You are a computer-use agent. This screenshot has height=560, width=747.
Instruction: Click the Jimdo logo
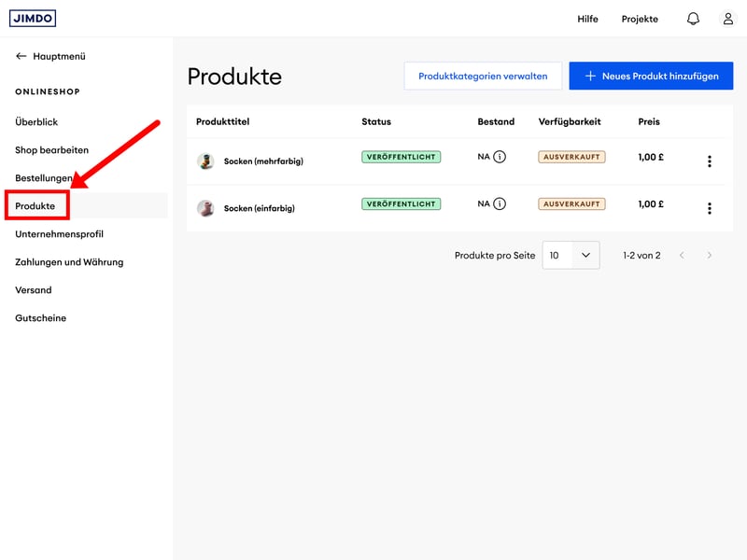pos(33,19)
